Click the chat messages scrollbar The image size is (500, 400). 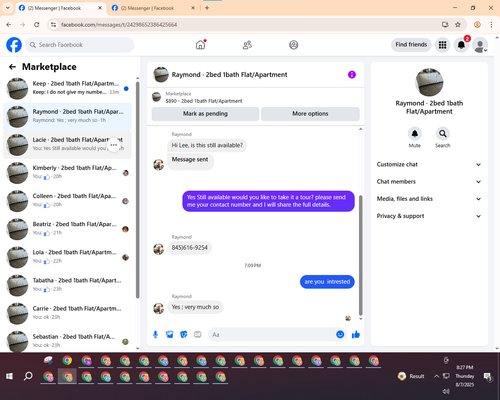[360, 255]
